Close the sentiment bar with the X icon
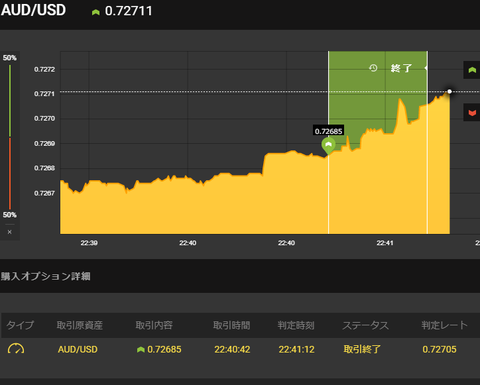The image size is (480, 385). (10, 232)
